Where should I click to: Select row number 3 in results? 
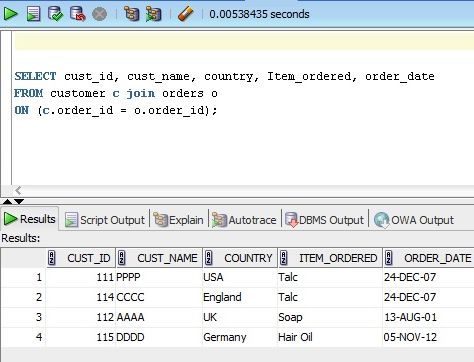pyautogui.click(x=23, y=317)
